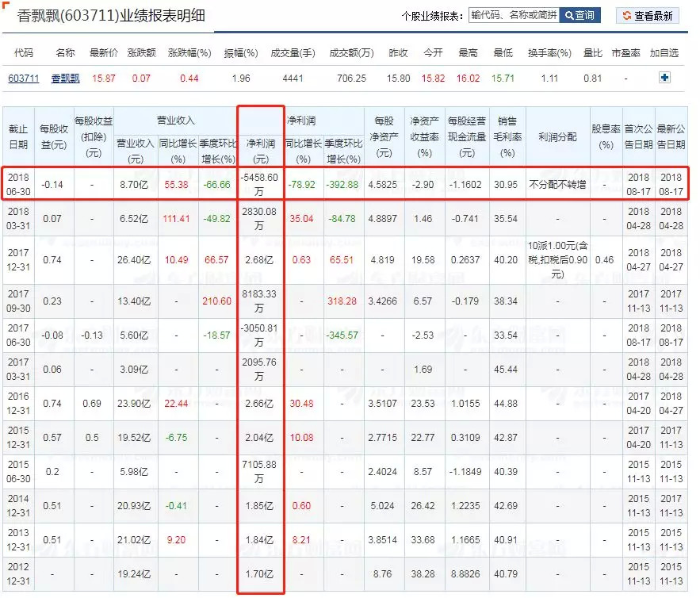700x598 pixels.
Task: Click the 查询 search button
Action: [580, 15]
